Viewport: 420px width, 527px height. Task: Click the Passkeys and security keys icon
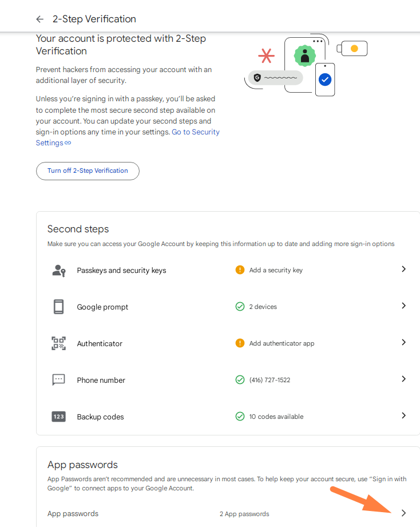click(x=59, y=271)
